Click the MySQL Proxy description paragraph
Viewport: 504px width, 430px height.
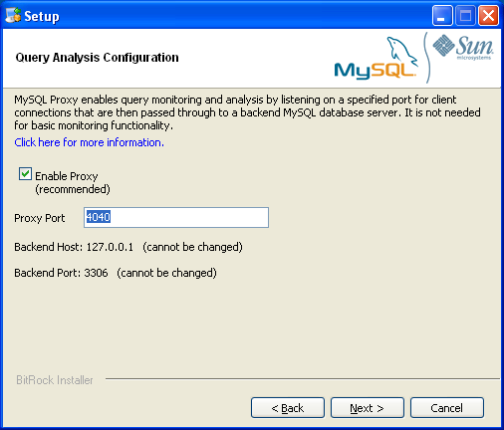247,112
